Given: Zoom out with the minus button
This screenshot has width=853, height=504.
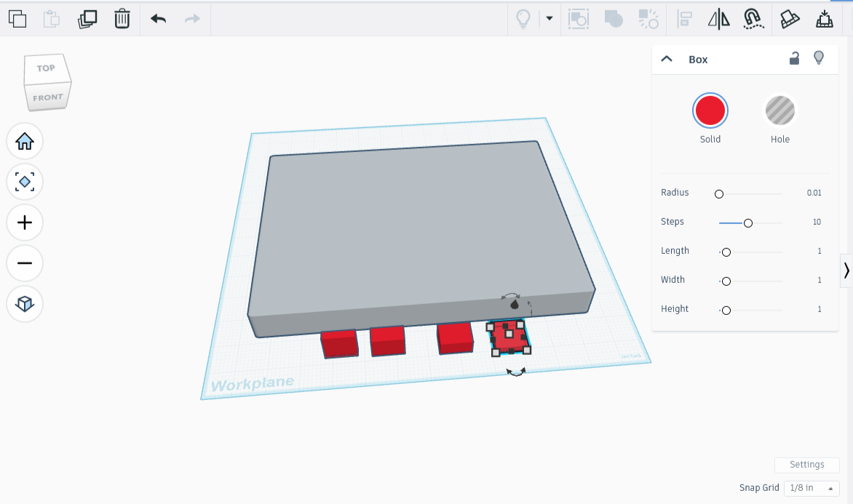Looking at the screenshot, I should [25, 263].
